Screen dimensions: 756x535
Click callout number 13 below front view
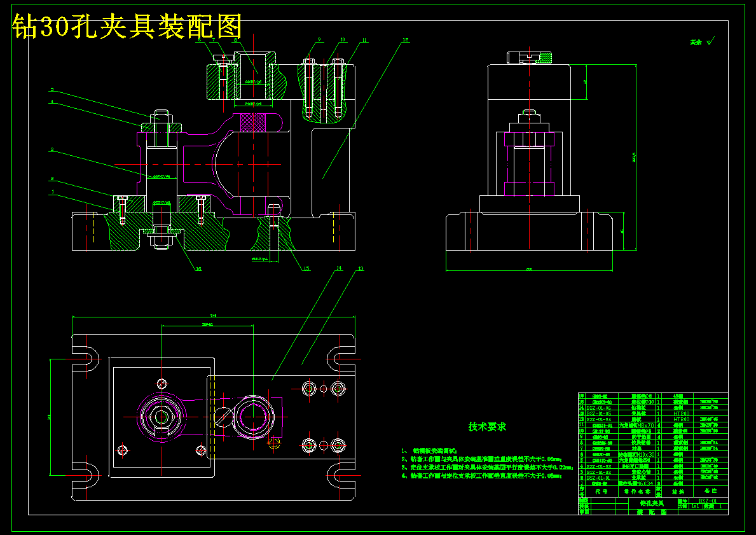coord(360,268)
